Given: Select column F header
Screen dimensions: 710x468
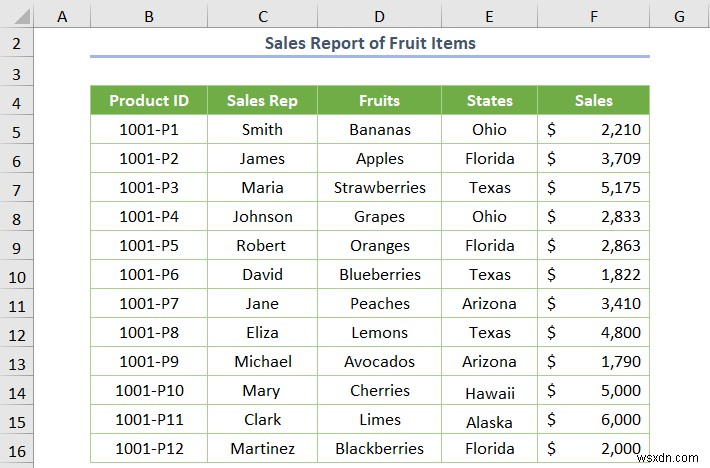Looking at the screenshot, I should (x=593, y=16).
